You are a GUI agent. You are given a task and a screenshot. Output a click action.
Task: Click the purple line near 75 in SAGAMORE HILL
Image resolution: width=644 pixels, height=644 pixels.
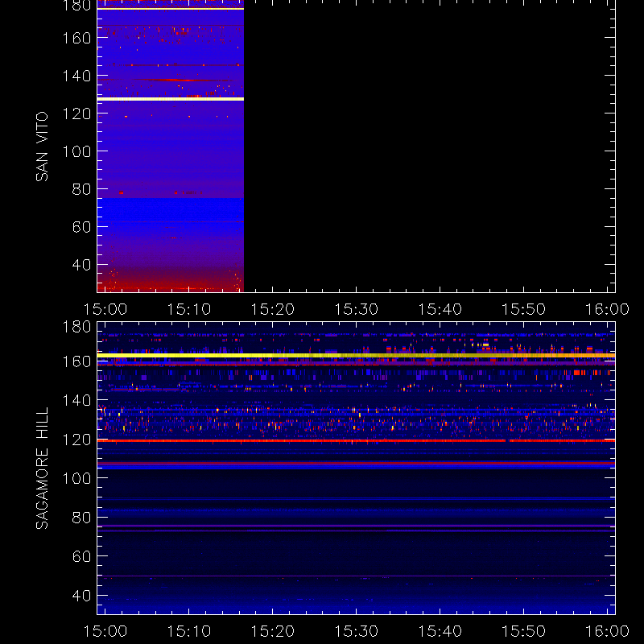coord(356,526)
